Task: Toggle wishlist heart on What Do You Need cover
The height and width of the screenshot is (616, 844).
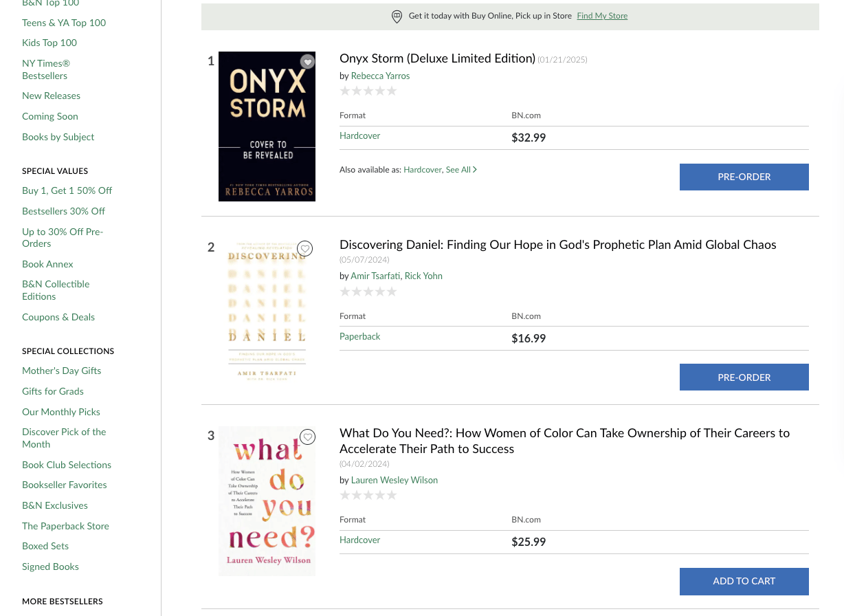Action: tap(307, 437)
